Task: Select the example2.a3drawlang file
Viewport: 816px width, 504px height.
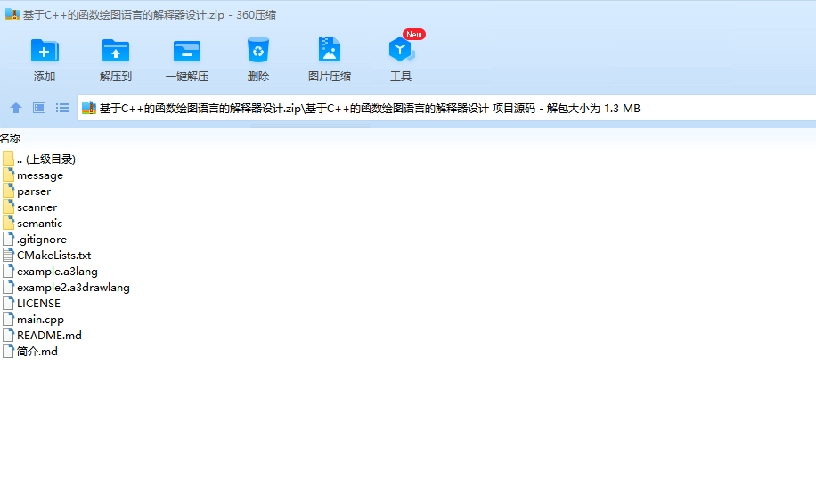Action: tap(67, 287)
